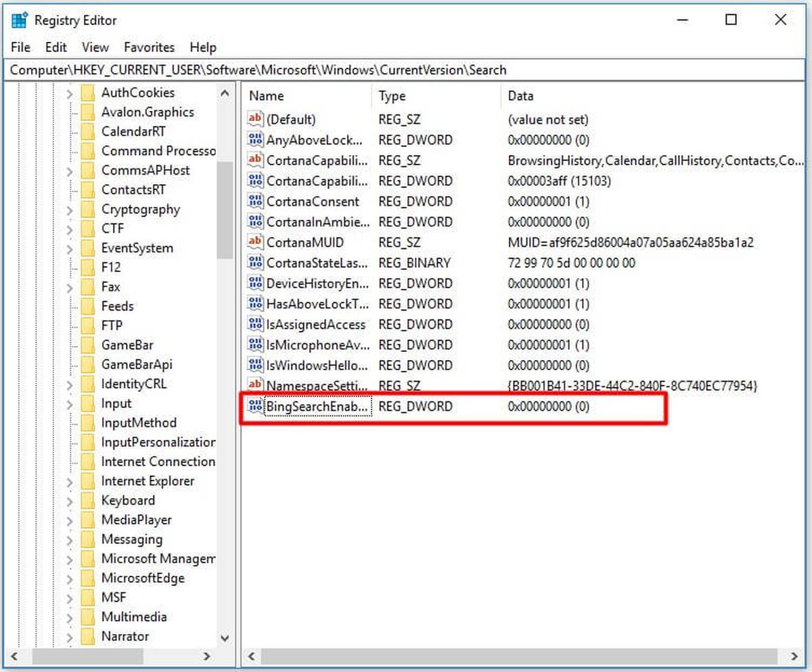Click the (Default) string value icon
This screenshot has width=812, height=672.
coord(255,119)
